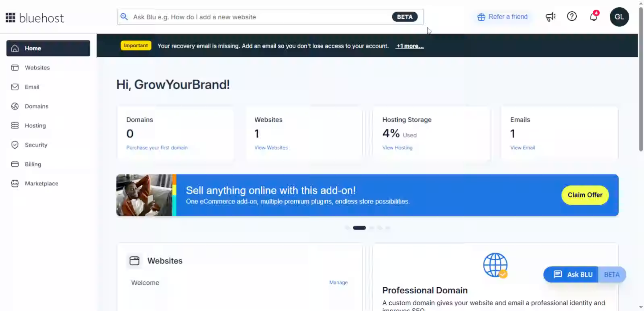Select the Home house icon in sidebar

[x=15, y=48]
